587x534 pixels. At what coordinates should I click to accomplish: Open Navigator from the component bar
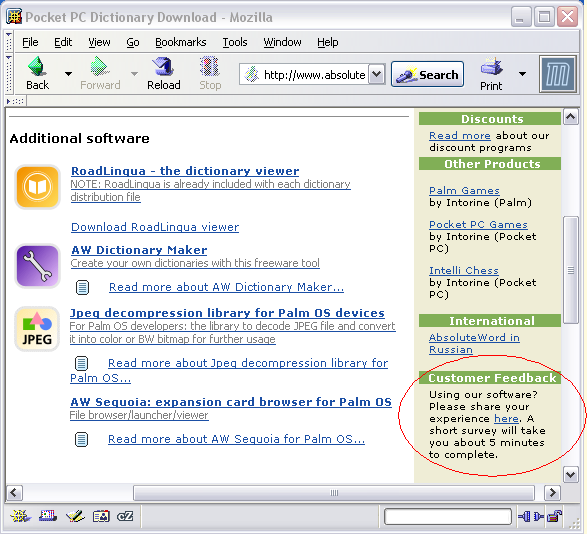21,516
